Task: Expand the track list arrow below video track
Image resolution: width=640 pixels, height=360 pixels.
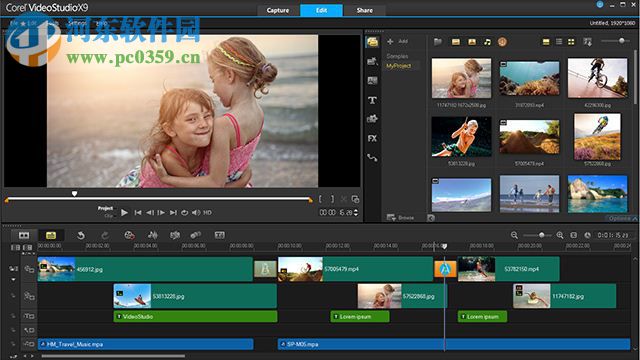Action: [13, 280]
